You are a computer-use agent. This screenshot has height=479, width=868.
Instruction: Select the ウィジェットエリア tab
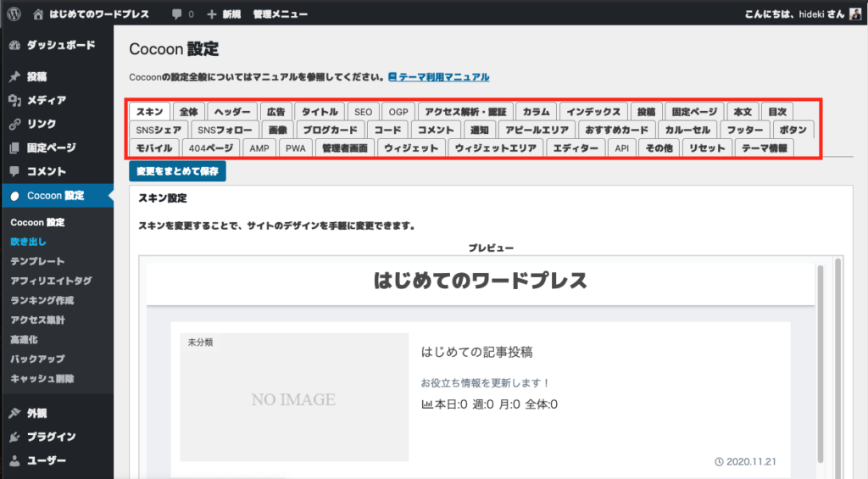click(495, 148)
